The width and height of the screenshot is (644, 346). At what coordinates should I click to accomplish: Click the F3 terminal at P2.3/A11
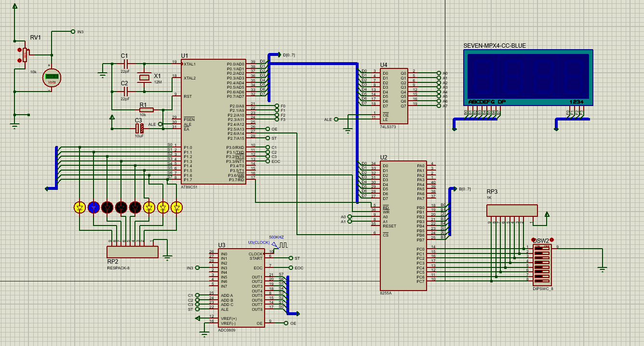point(277,120)
